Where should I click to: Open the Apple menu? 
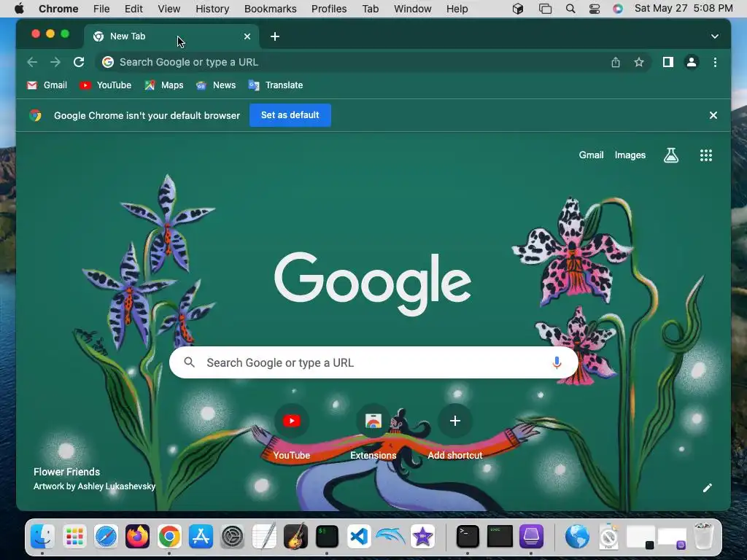tap(19, 9)
